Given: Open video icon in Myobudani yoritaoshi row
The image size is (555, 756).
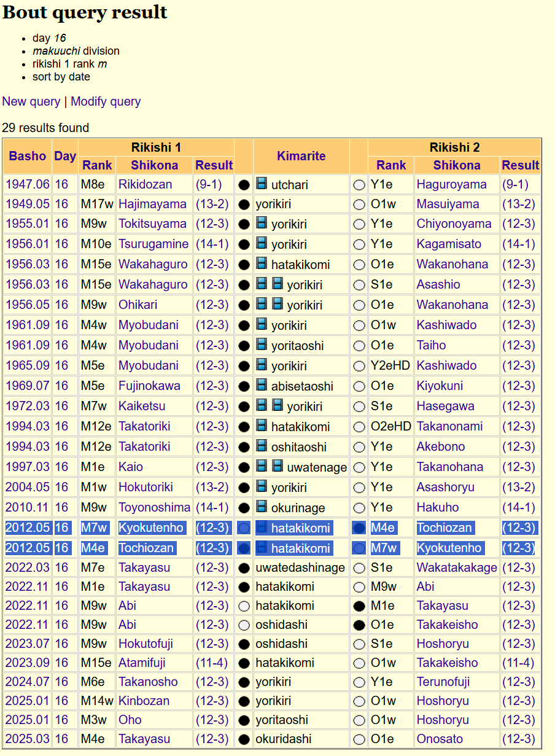Looking at the screenshot, I should [262, 345].
